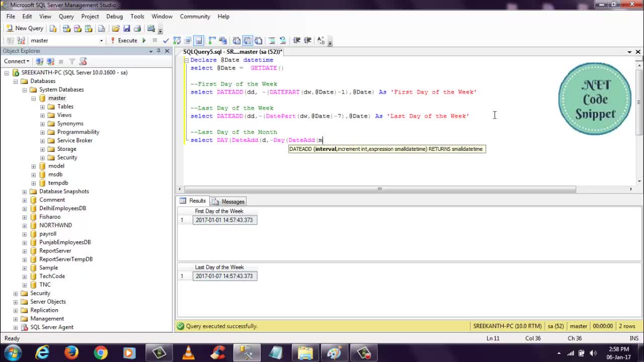
Task: Click VLC media player taskbar icon
Action: pyautogui.click(x=189, y=353)
